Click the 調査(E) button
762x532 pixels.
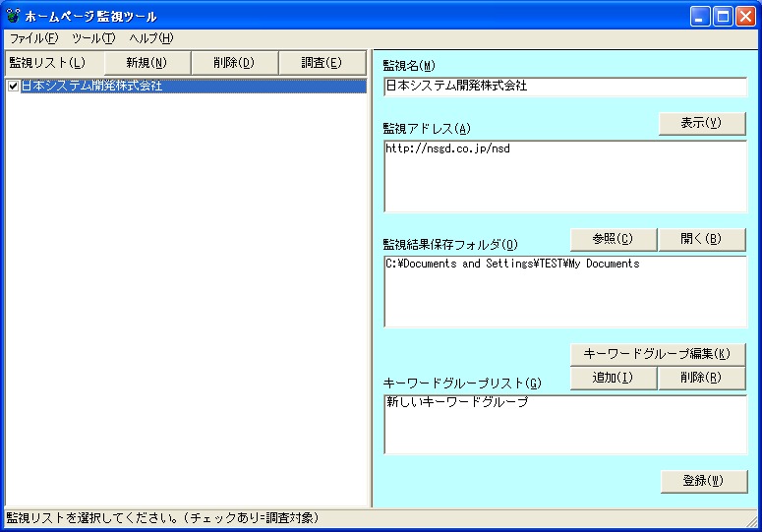(x=322, y=63)
